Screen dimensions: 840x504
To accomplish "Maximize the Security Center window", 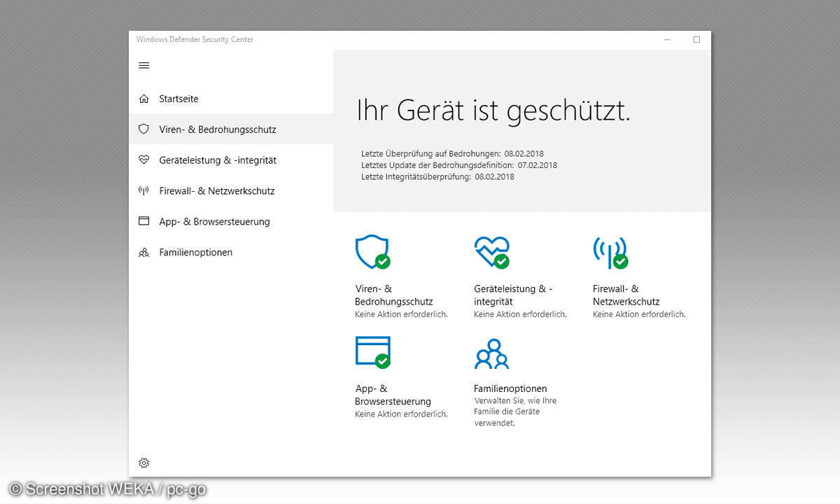I will [696, 39].
